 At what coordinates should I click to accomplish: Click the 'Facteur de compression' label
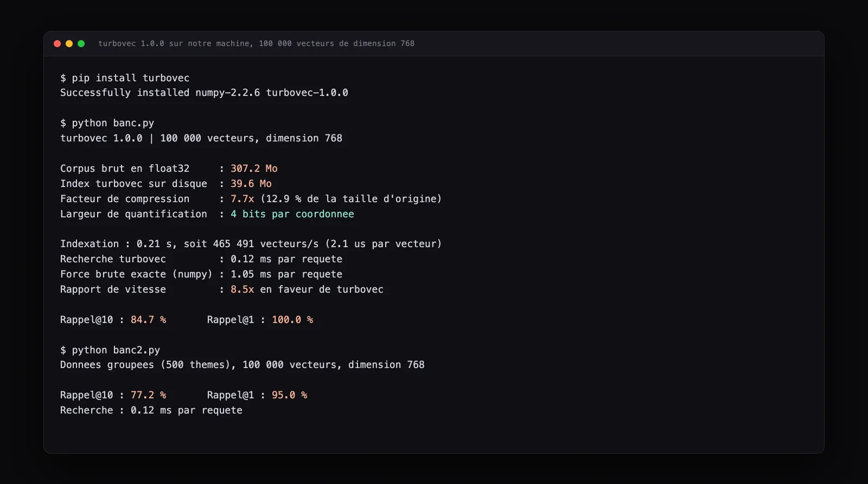tap(125, 199)
